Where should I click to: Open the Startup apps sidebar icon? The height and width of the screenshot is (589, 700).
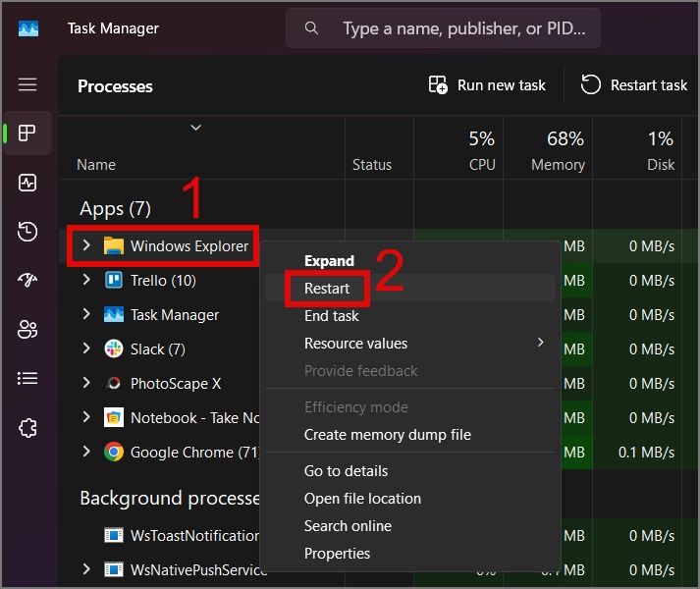27,280
